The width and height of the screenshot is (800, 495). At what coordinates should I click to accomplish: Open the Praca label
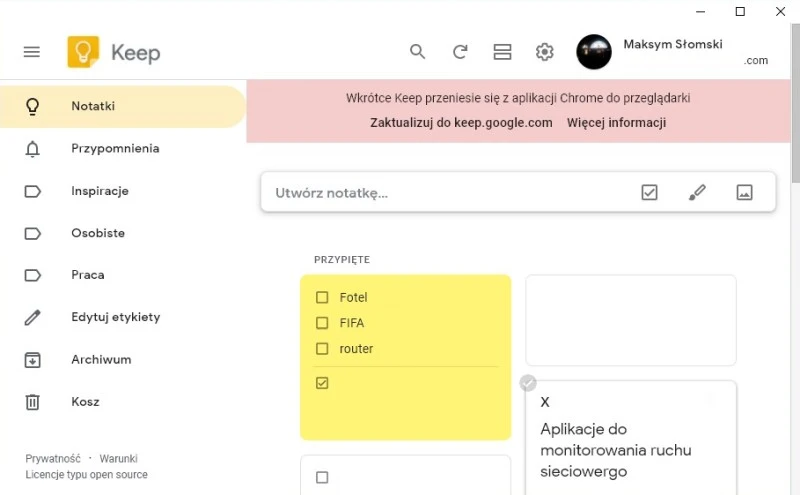[x=122, y=275]
